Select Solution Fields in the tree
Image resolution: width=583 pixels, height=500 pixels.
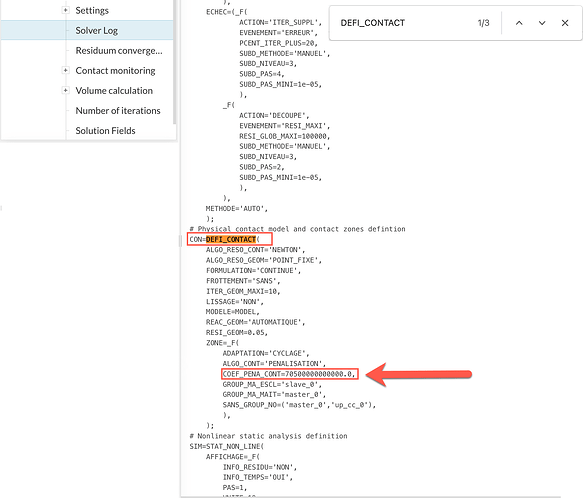click(x=105, y=131)
